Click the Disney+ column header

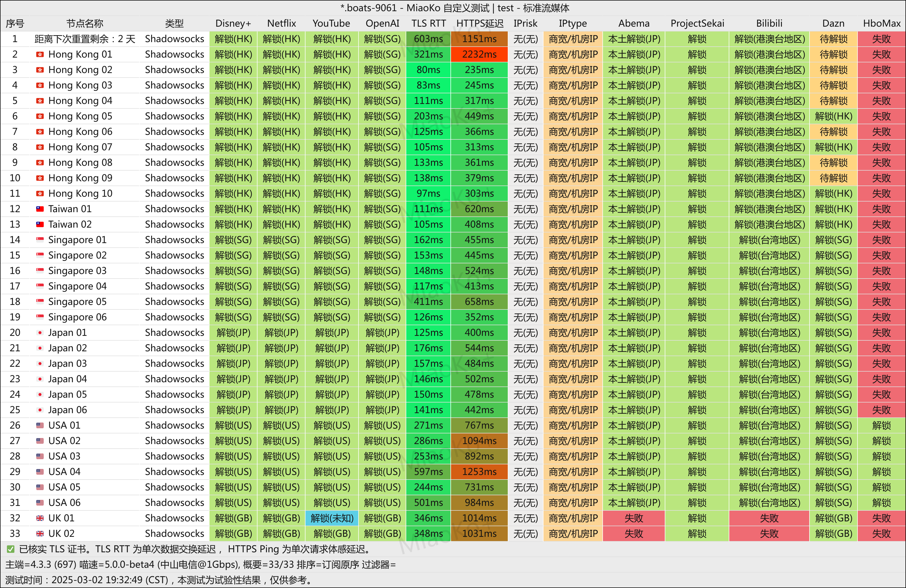[233, 23]
